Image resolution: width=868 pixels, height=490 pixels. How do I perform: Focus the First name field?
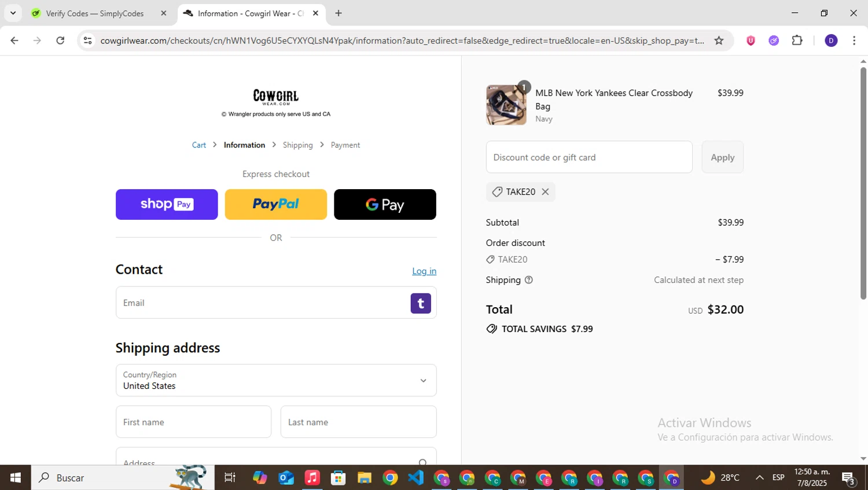[193, 422]
